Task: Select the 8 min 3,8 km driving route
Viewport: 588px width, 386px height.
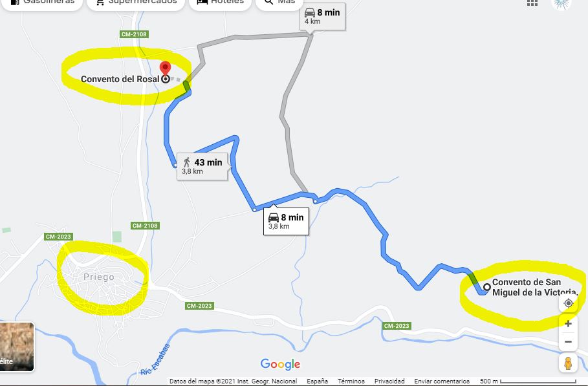Action: [x=286, y=221]
